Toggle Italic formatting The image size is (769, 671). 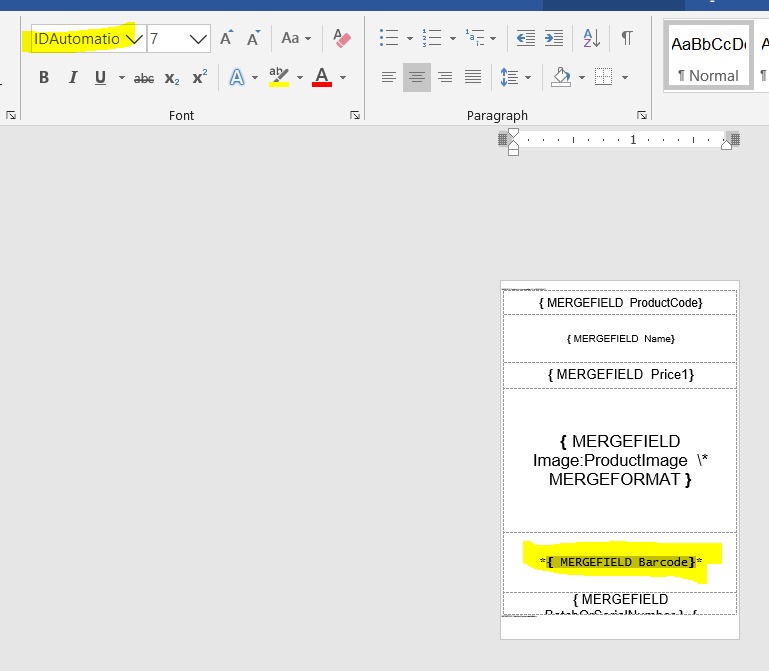(x=72, y=77)
